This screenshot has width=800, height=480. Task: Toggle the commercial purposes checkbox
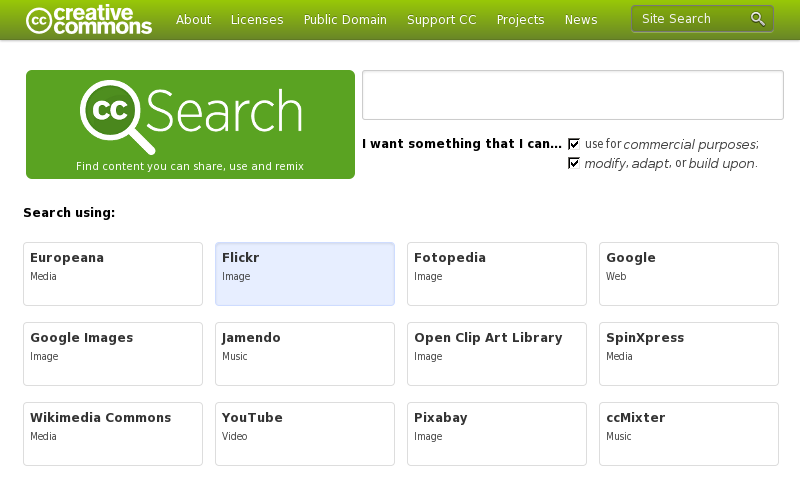[x=574, y=144]
